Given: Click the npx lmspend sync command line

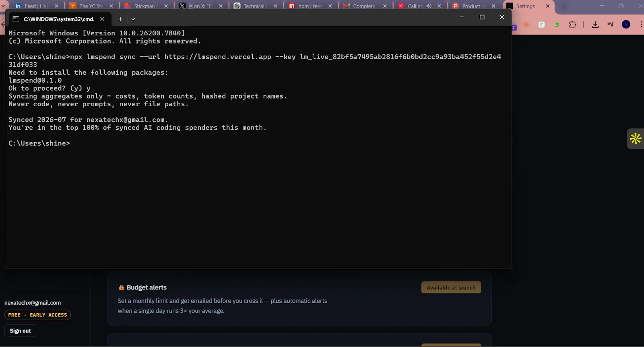Looking at the screenshot, I should pos(255,60).
